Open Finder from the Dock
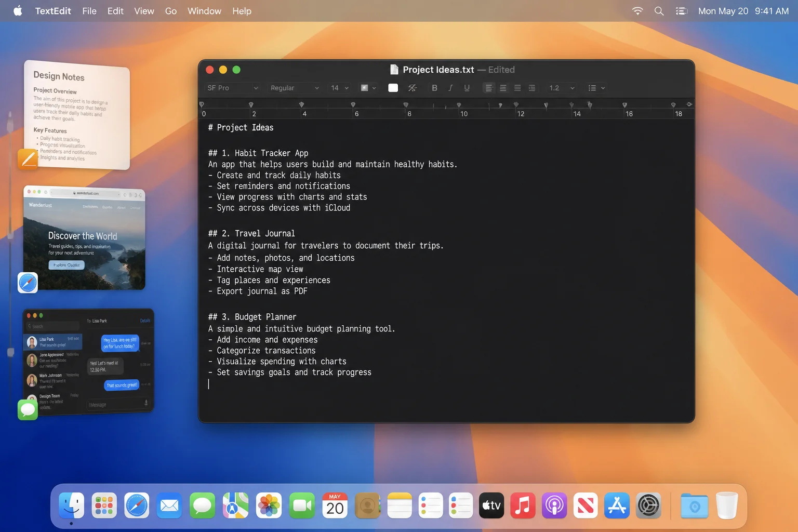The height and width of the screenshot is (532, 798). tap(71, 506)
